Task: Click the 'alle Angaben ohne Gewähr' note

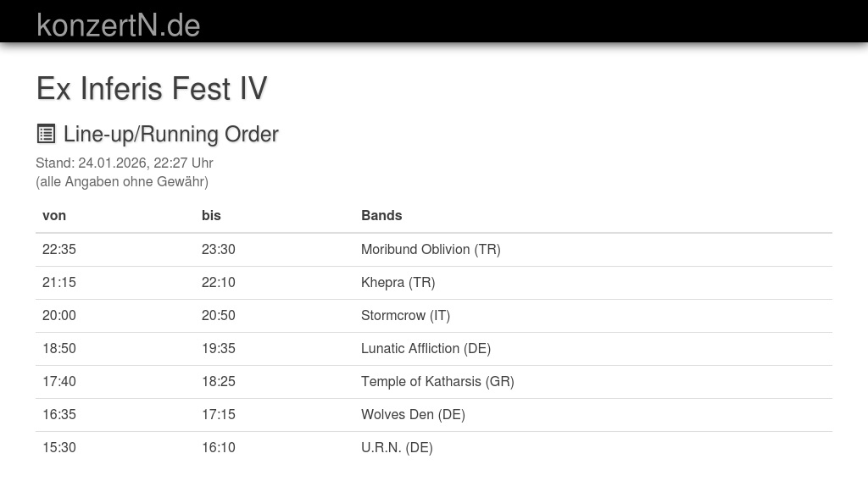Action: click(122, 181)
